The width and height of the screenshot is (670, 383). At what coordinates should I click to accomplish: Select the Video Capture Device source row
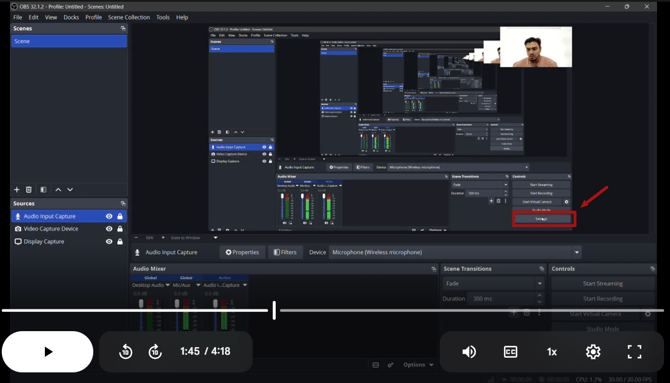[69, 229]
